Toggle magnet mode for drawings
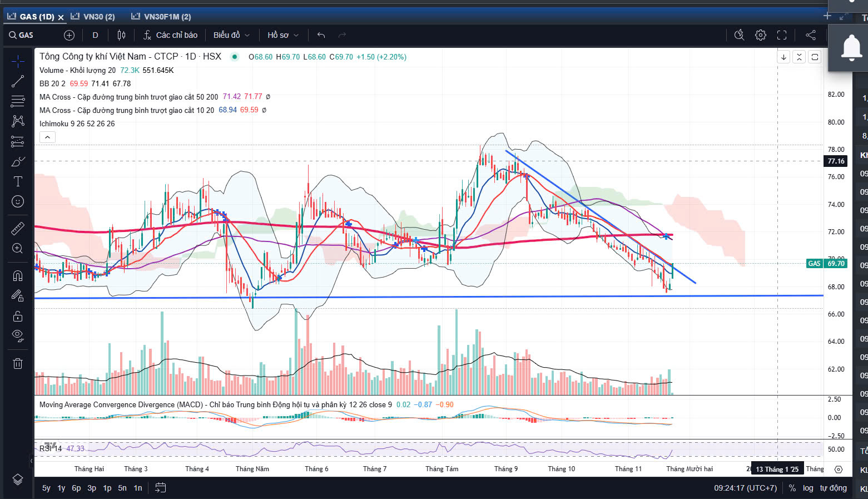Screen dimensions: 868x499 [18, 275]
